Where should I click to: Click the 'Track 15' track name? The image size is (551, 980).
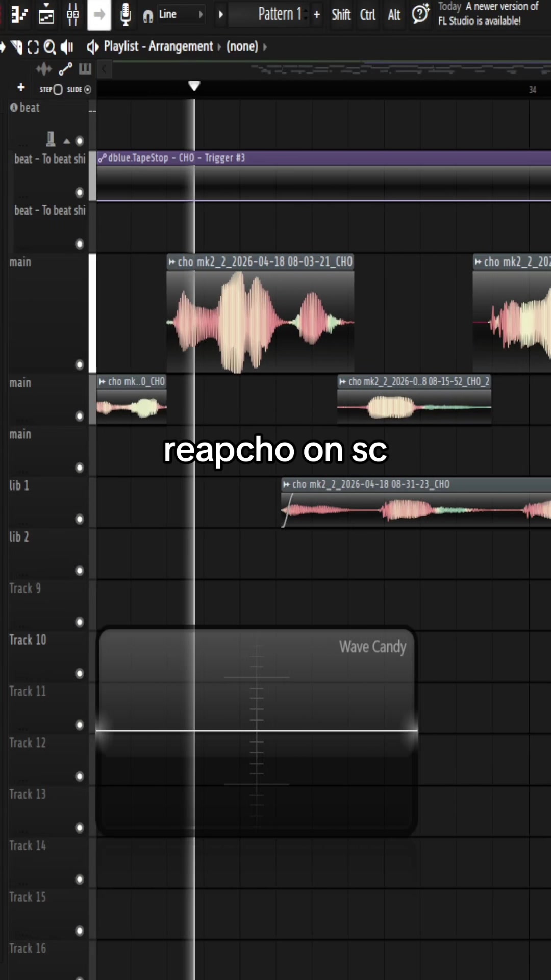coord(28,897)
